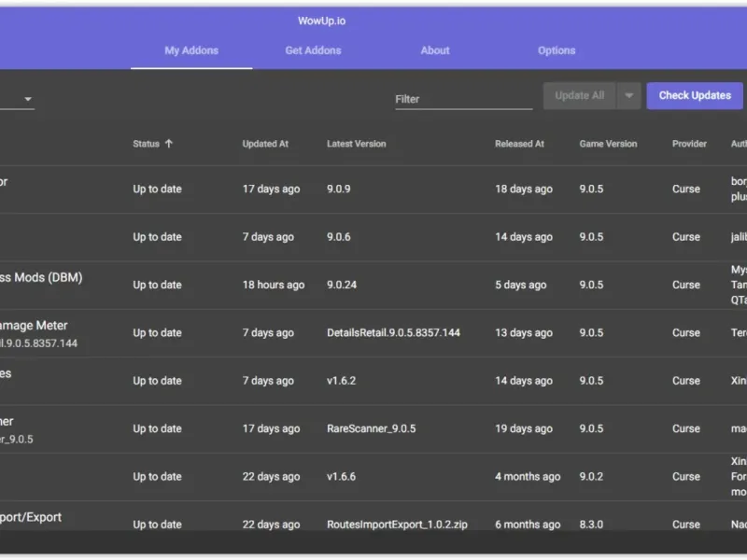Select the DetailsRetail.9.0.5.8357.144 version cell
This screenshot has width=747, height=560.
coord(393,333)
